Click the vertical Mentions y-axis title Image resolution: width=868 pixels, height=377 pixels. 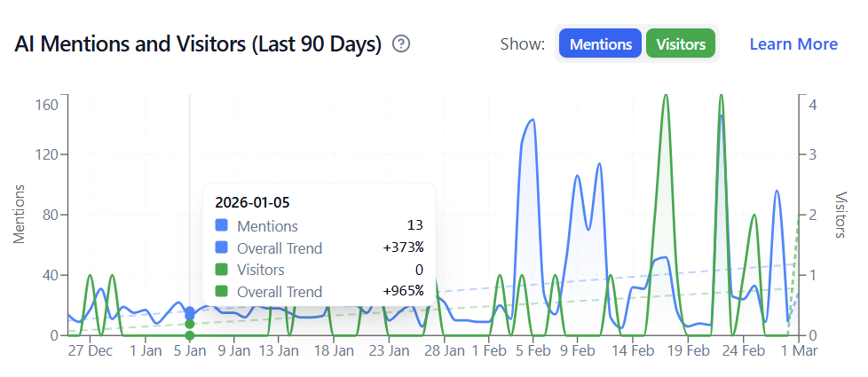coord(19,214)
